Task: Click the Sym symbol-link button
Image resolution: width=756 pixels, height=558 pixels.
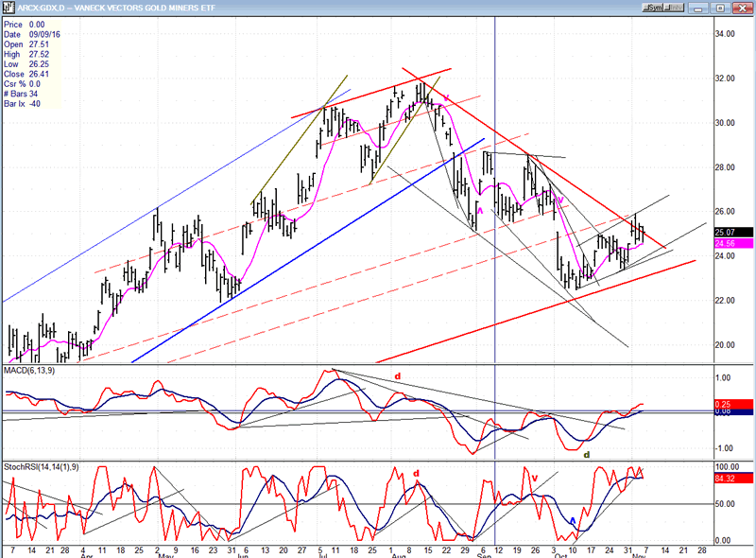Action: click(x=651, y=7)
